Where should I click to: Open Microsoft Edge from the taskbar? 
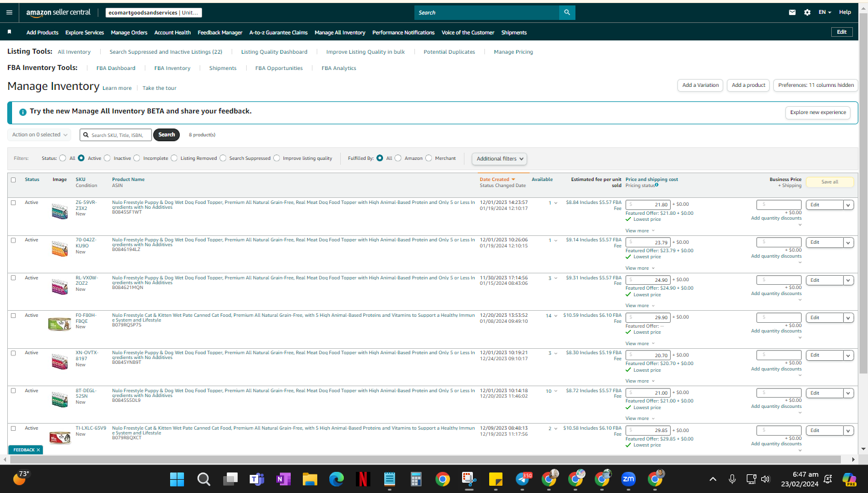(336, 480)
